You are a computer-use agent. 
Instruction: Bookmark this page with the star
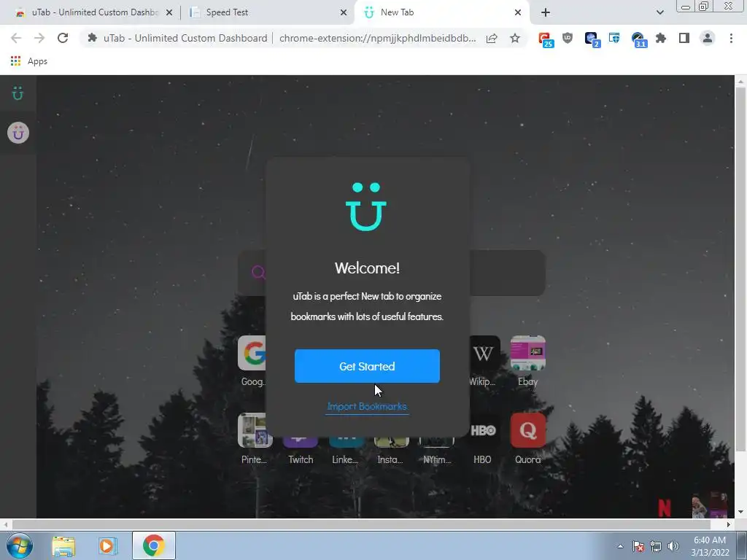coord(515,38)
